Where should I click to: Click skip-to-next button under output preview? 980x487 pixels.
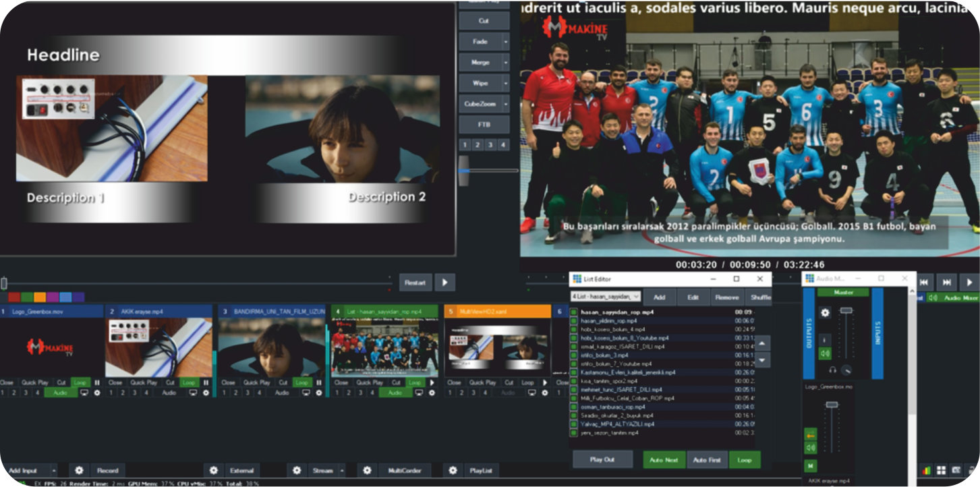[x=947, y=282]
